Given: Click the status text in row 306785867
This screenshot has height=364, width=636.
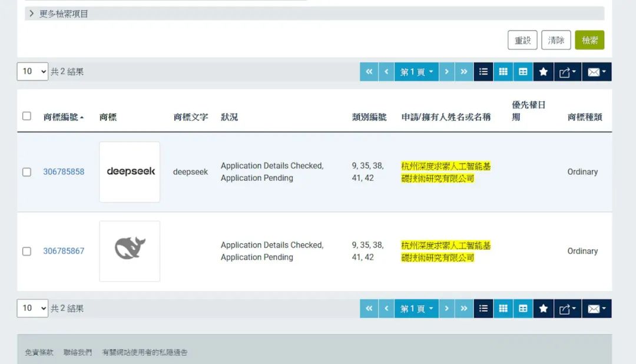Looking at the screenshot, I should click(x=272, y=251).
